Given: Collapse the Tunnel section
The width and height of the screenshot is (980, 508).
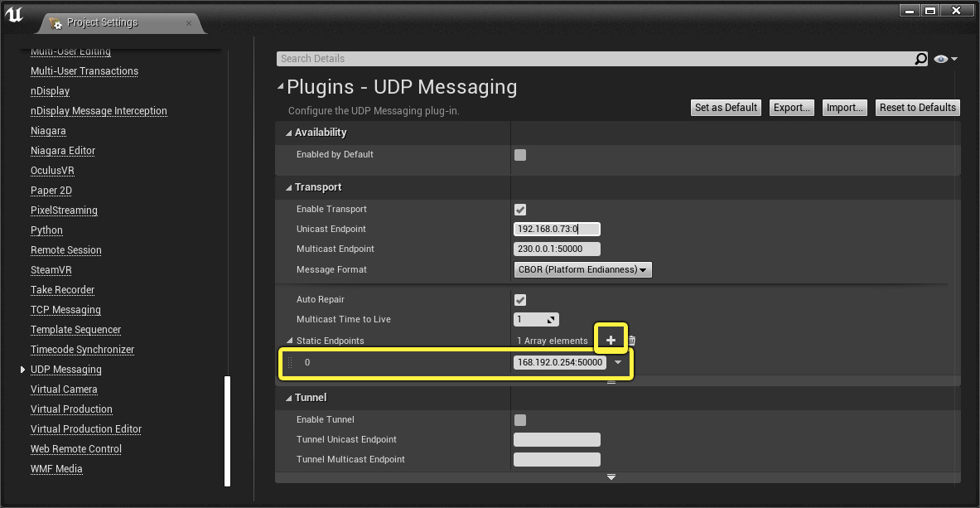Looking at the screenshot, I should coord(289,398).
